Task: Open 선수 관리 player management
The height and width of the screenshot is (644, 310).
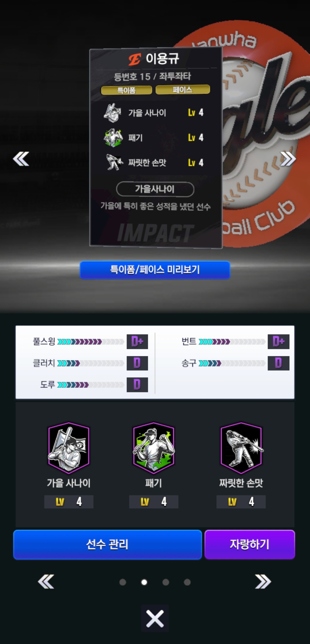Action: click(107, 545)
